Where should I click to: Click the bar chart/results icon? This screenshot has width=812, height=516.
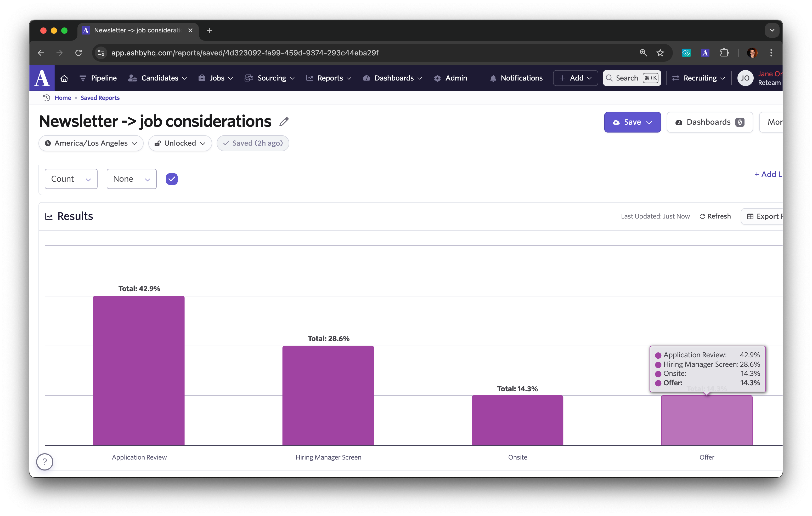pos(49,216)
